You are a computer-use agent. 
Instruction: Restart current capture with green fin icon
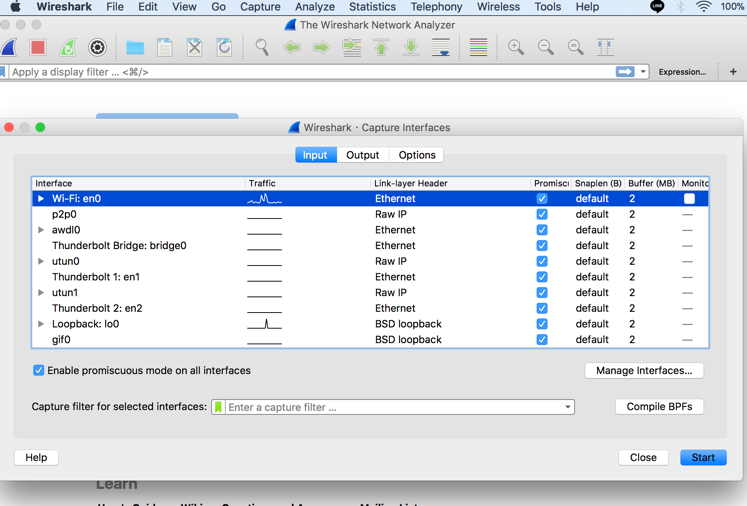tap(68, 48)
